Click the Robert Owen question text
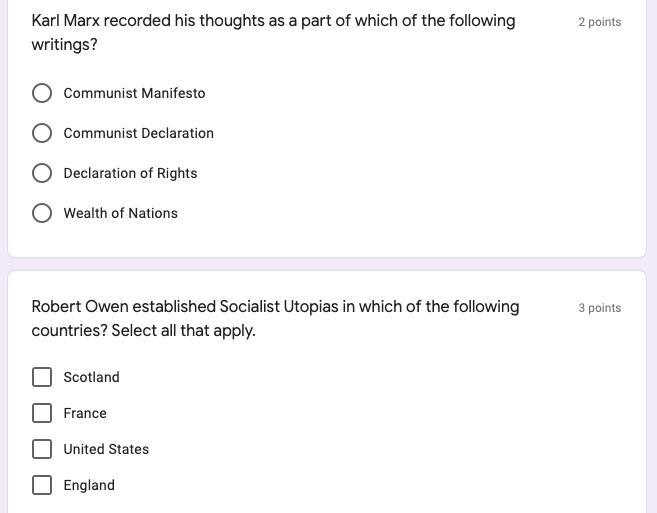The height and width of the screenshot is (513, 657). 275,319
